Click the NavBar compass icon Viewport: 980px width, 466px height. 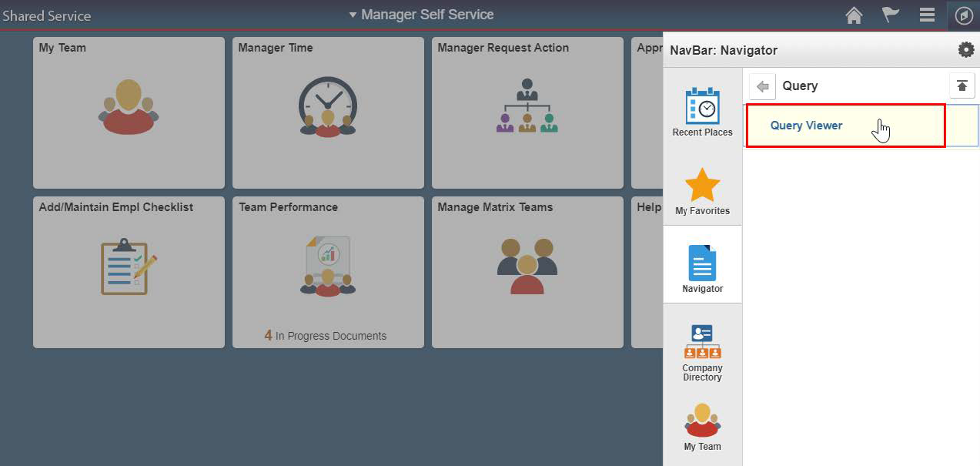click(963, 15)
